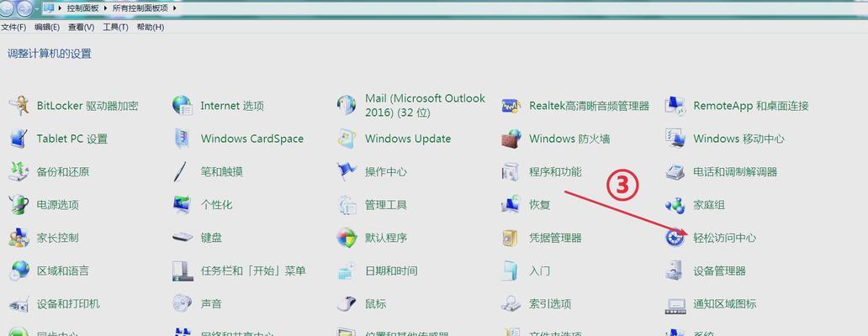
Task: Click the Realtek高清晰音频管理器 icon
Action: tap(511, 106)
